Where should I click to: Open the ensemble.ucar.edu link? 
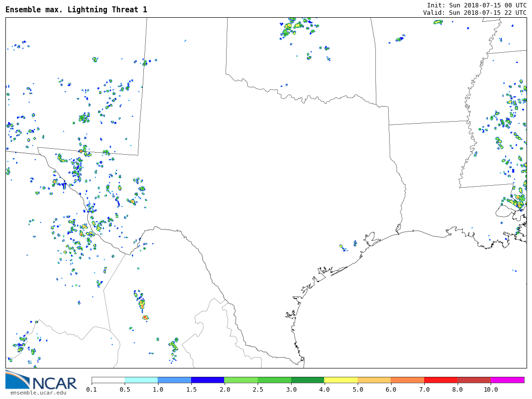[38, 393]
